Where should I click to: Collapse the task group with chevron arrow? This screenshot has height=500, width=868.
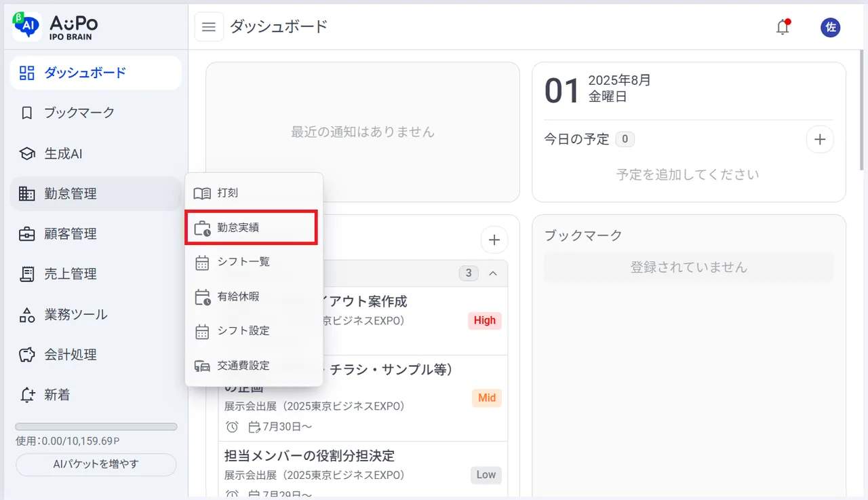[x=493, y=273]
